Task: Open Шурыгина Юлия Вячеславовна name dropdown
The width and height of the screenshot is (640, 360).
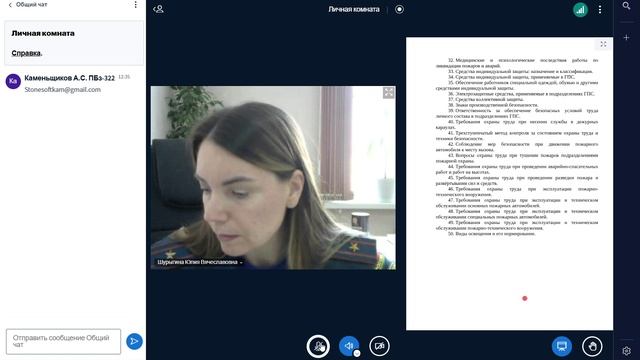Action: coord(200,262)
